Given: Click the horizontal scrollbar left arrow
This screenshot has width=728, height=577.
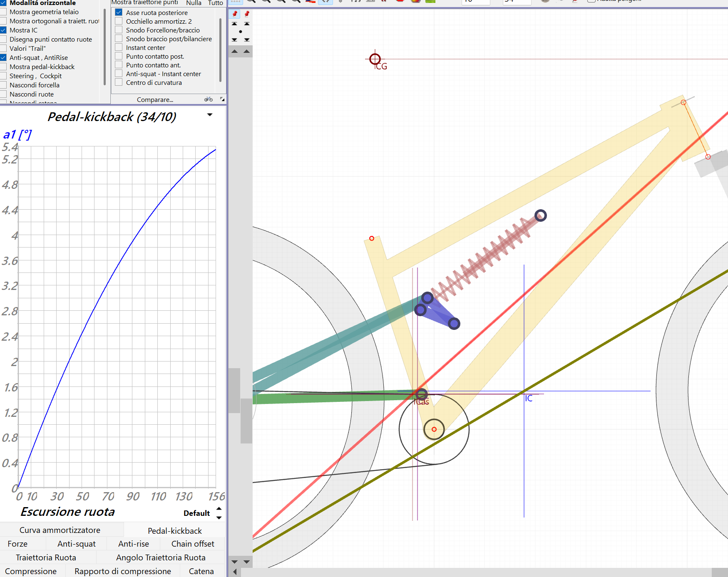Looking at the screenshot, I should tap(235, 572).
